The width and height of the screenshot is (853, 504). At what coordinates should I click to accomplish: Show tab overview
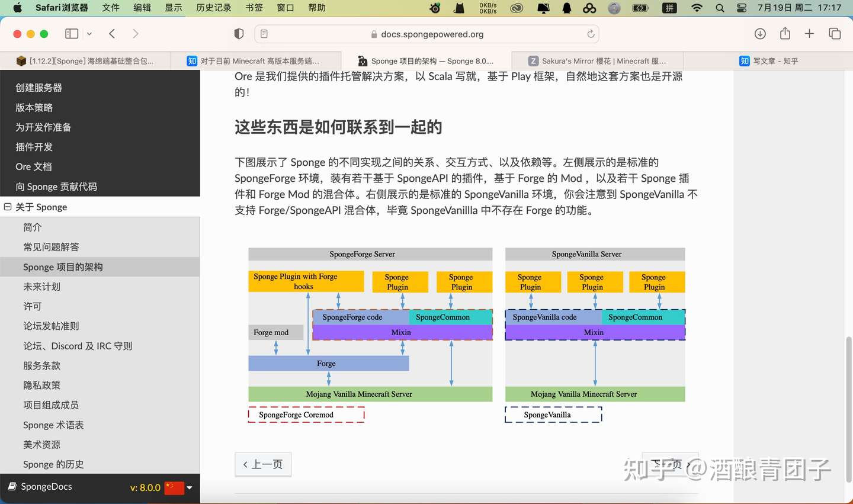[x=835, y=34]
